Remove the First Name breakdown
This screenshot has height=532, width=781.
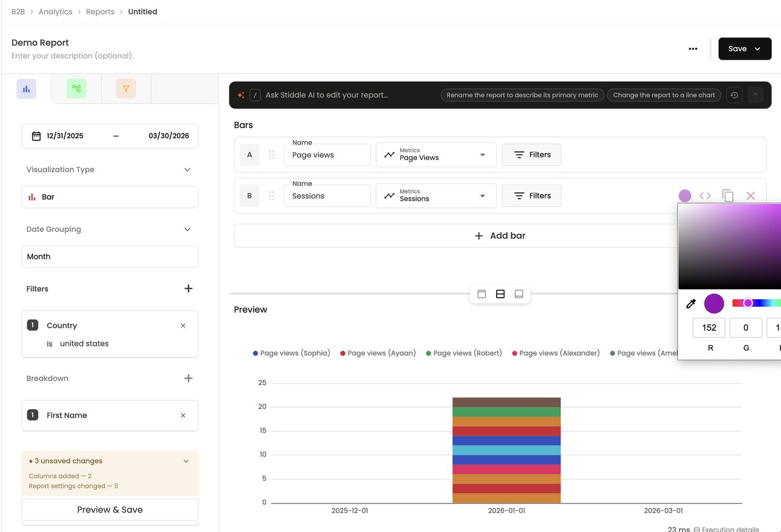[183, 415]
